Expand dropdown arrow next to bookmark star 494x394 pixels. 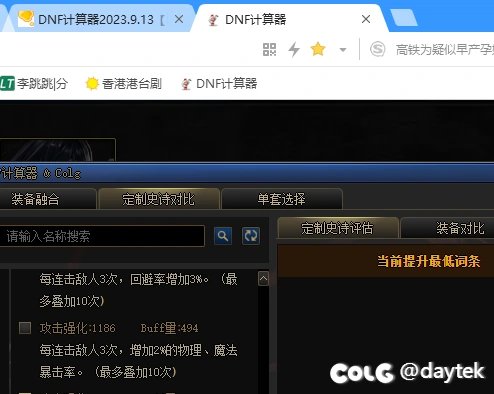click(x=343, y=50)
